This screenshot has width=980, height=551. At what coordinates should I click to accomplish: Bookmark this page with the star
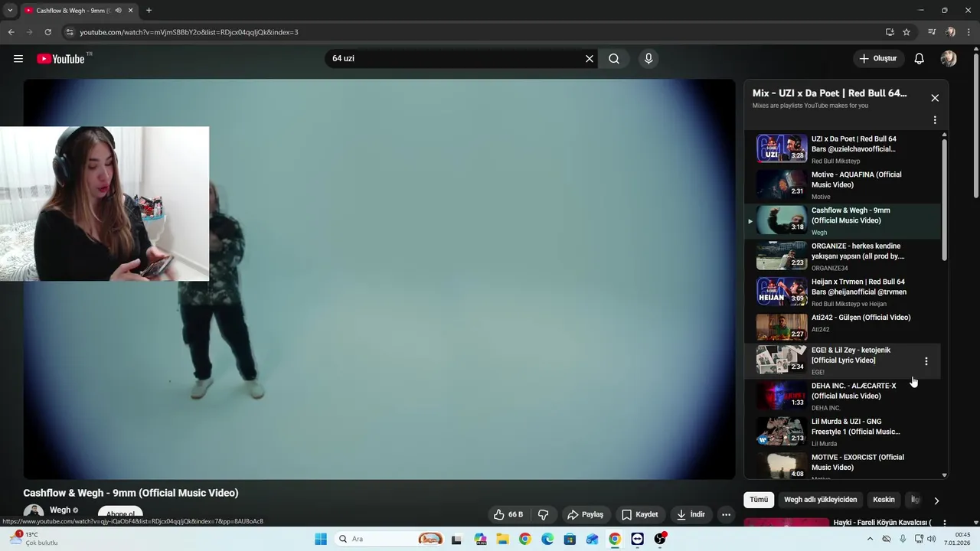pyautogui.click(x=906, y=32)
